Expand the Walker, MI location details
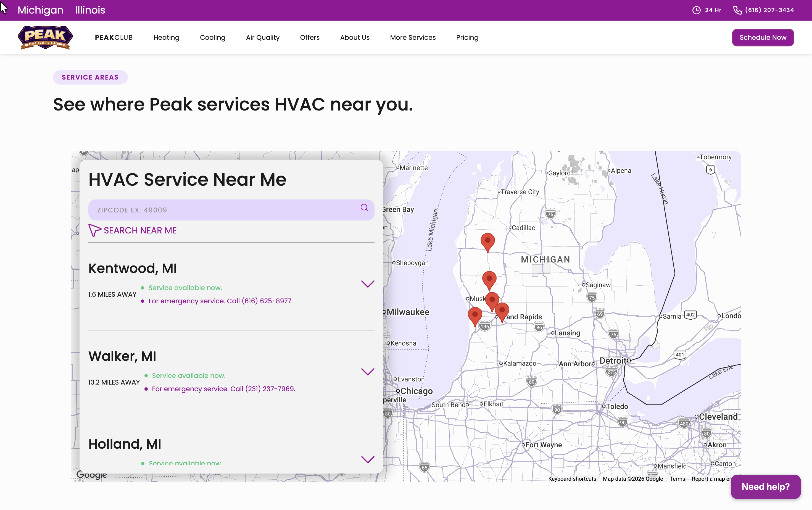This screenshot has height=510, width=812. [x=368, y=372]
